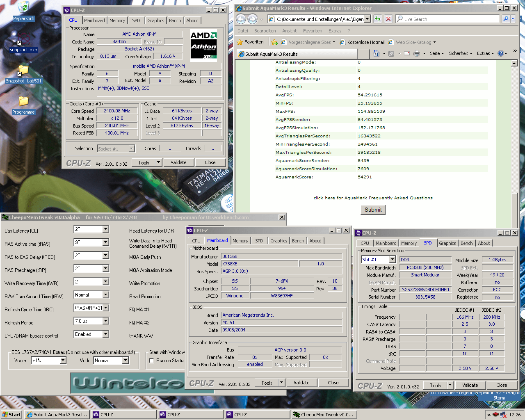The image size is (525, 420).
Task: Click Tools button in SPD CPU-Z window
Action: (435, 385)
